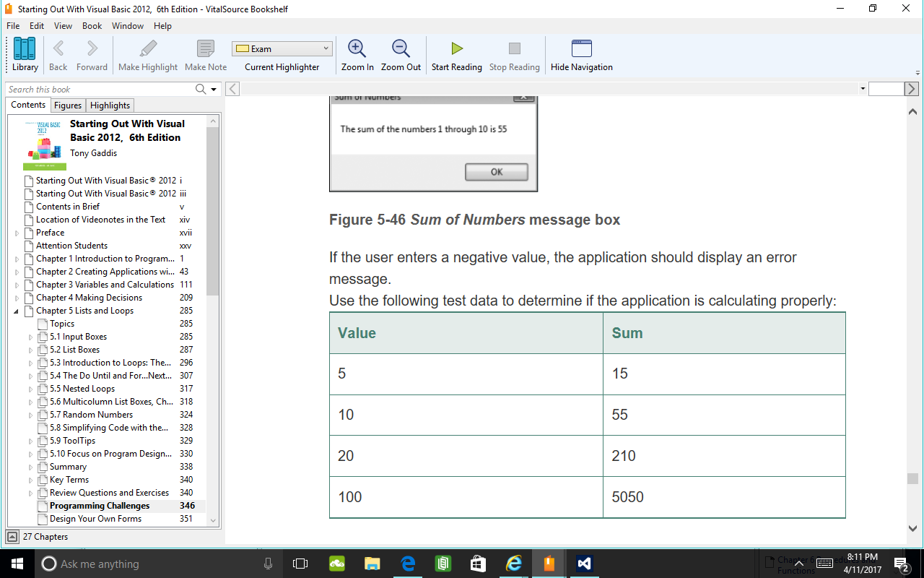
Task: Click the page number input box
Action: point(886,89)
